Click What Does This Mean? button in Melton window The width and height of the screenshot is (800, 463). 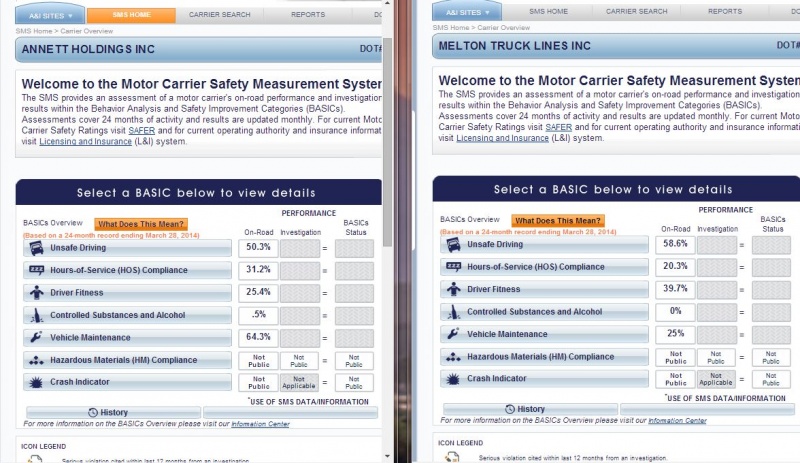coord(558,221)
